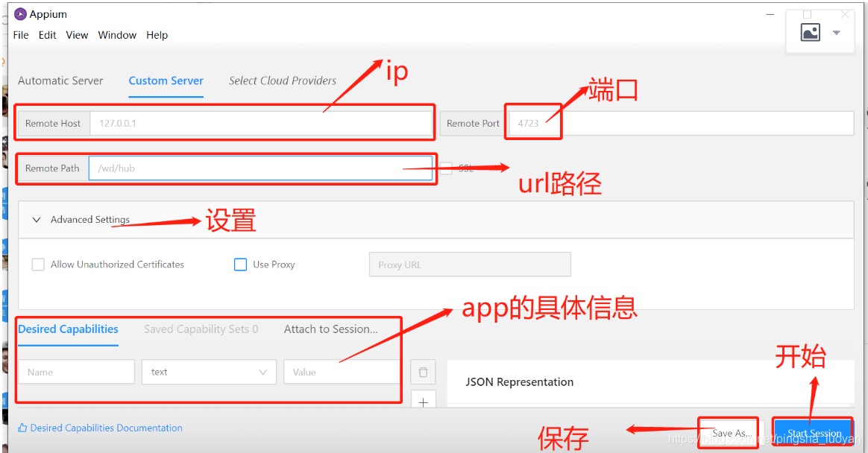This screenshot has height=453, width=868.
Task: Open dropdown arrow beside the image icon
Action: pos(837,33)
